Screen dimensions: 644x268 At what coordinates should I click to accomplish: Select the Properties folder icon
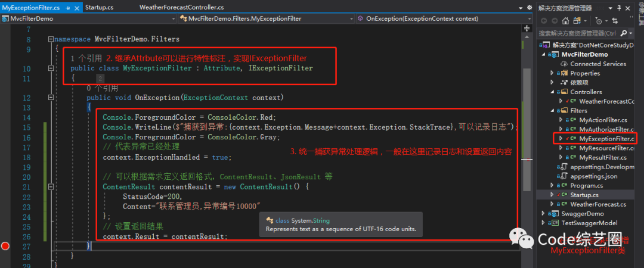click(x=563, y=73)
